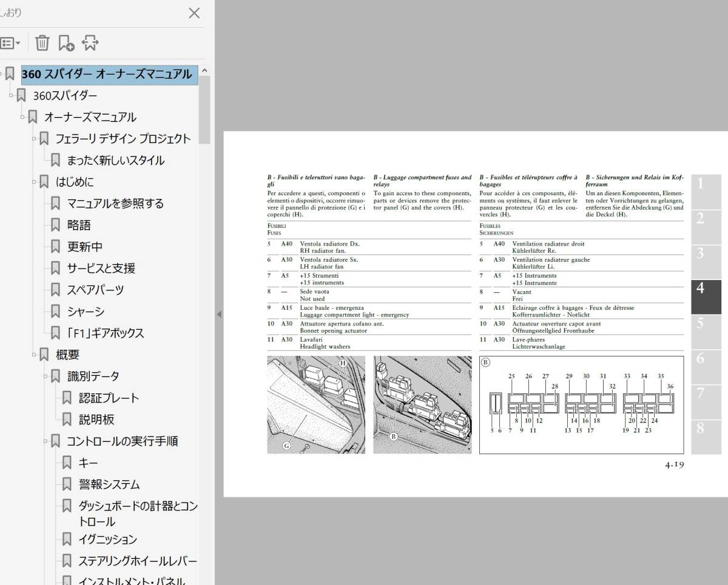This screenshot has height=585, width=728.
Task: Click 'RH radiator fan.' fuse row text
Action: click(323, 250)
